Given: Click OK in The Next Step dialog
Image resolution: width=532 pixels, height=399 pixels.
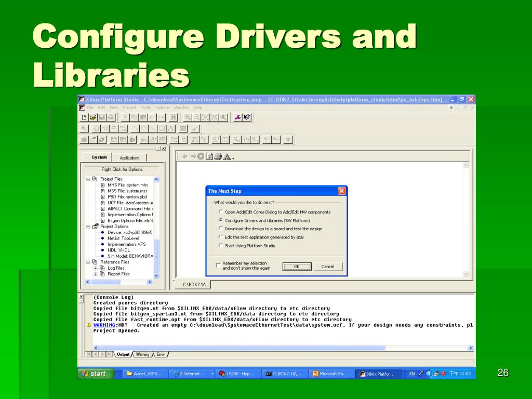Looking at the screenshot, I should pos(297,267).
